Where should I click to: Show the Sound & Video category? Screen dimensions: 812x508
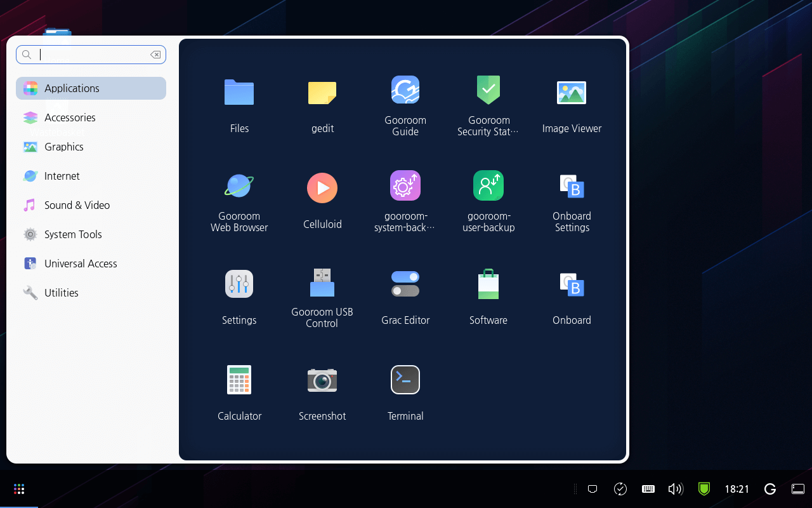(77, 205)
